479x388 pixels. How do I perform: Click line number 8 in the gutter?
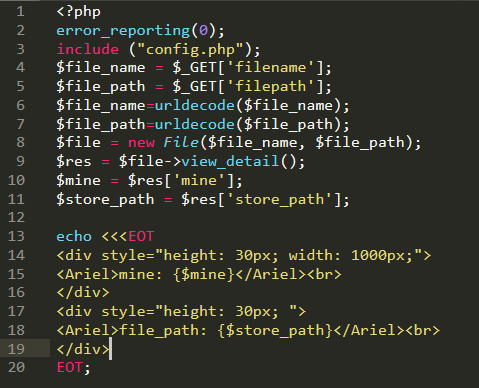coord(20,143)
